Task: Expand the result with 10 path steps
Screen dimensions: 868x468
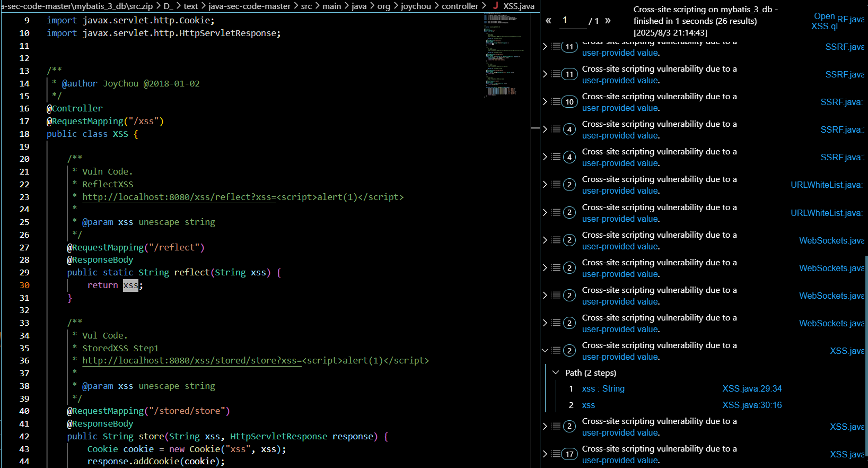Action: (545, 101)
